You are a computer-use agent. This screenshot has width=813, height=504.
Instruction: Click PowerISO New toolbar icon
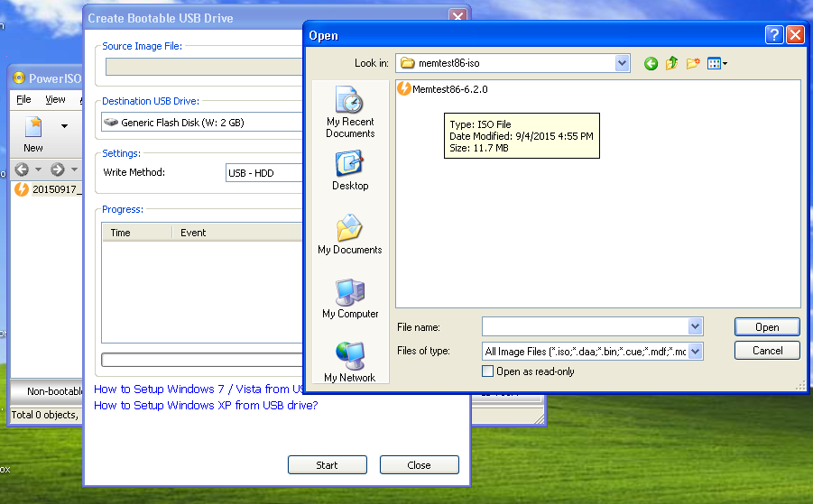(33, 134)
